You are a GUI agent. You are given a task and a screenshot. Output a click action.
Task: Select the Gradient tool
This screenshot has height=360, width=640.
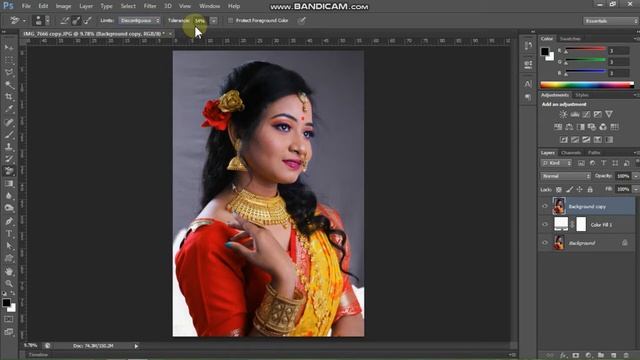point(9,184)
